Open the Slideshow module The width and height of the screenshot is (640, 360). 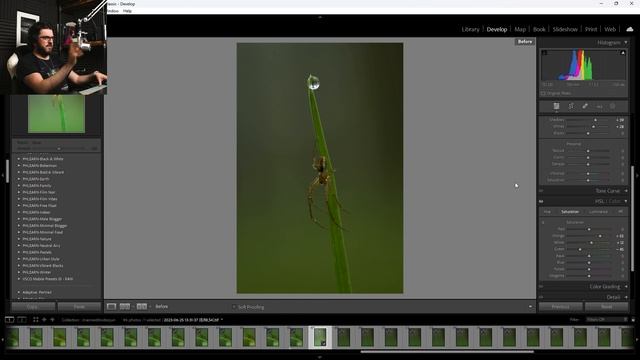(565, 29)
